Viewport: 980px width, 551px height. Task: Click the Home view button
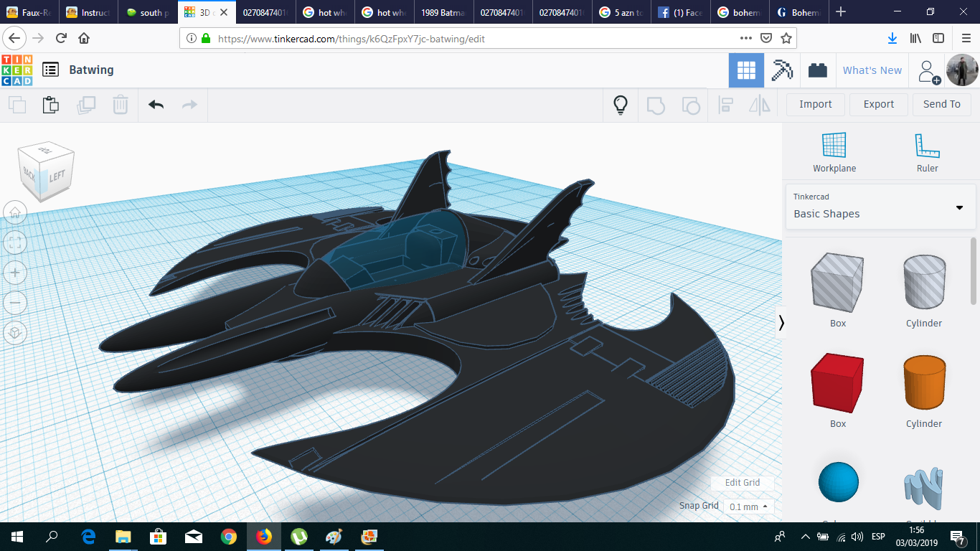(15, 212)
